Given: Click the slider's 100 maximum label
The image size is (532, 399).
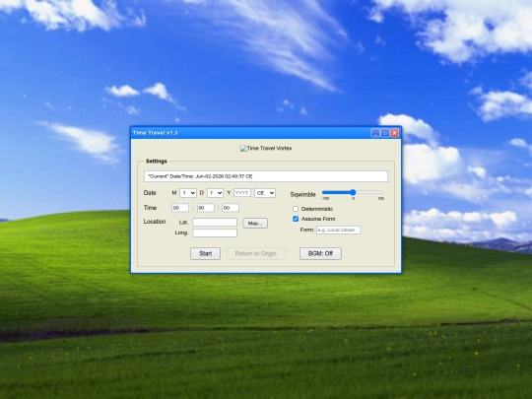Looking at the screenshot, I should point(381,198).
